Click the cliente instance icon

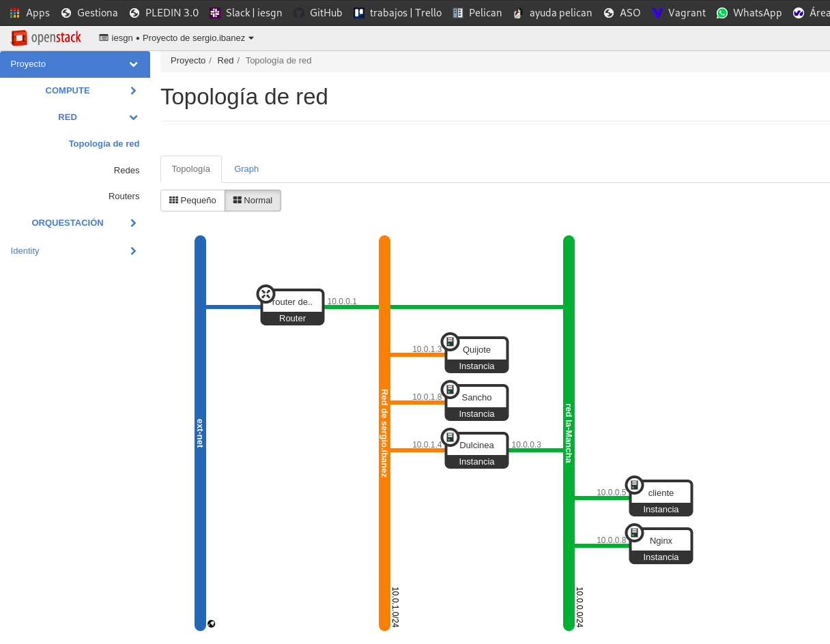point(635,484)
